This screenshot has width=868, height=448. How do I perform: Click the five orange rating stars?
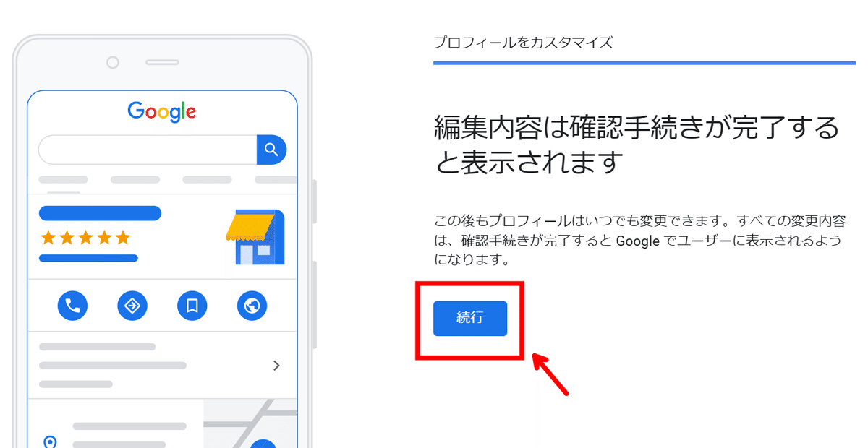(x=85, y=237)
